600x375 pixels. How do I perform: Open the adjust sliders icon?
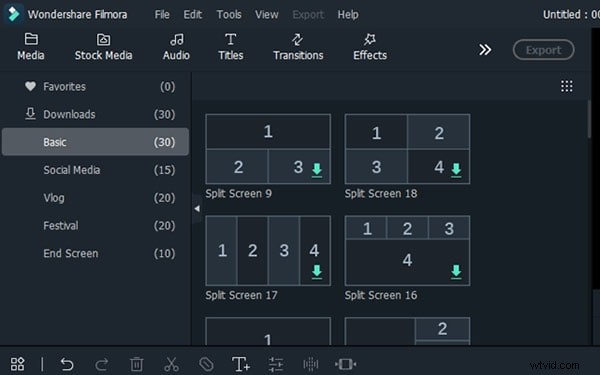[276, 364]
